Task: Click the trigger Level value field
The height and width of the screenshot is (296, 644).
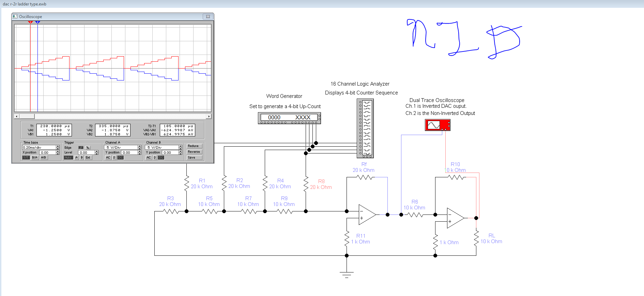Action: [87, 152]
